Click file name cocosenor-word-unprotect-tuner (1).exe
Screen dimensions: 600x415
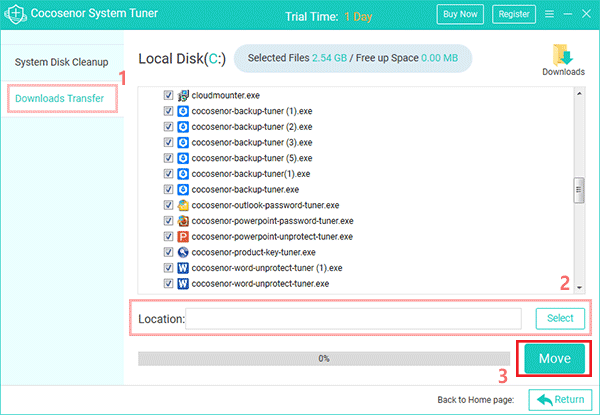pyautogui.click(x=267, y=268)
